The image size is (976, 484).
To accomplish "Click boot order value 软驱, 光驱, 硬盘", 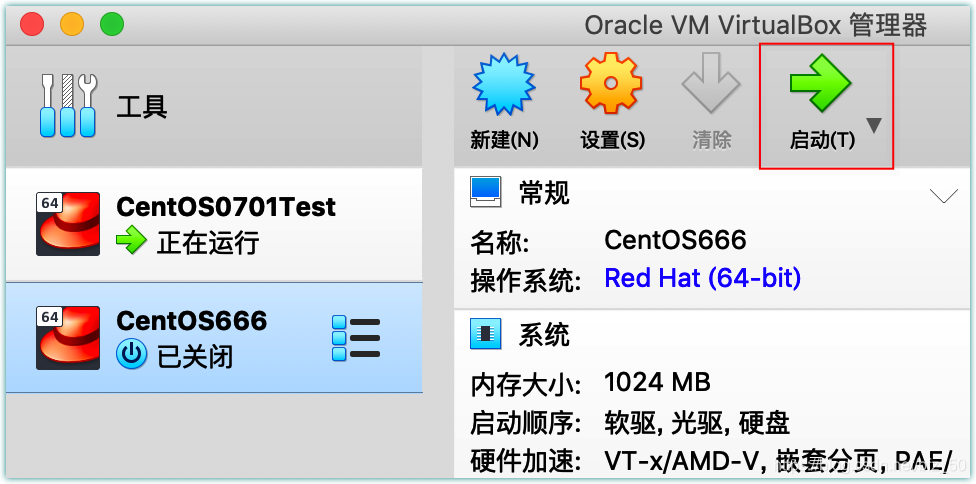I will [x=697, y=424].
